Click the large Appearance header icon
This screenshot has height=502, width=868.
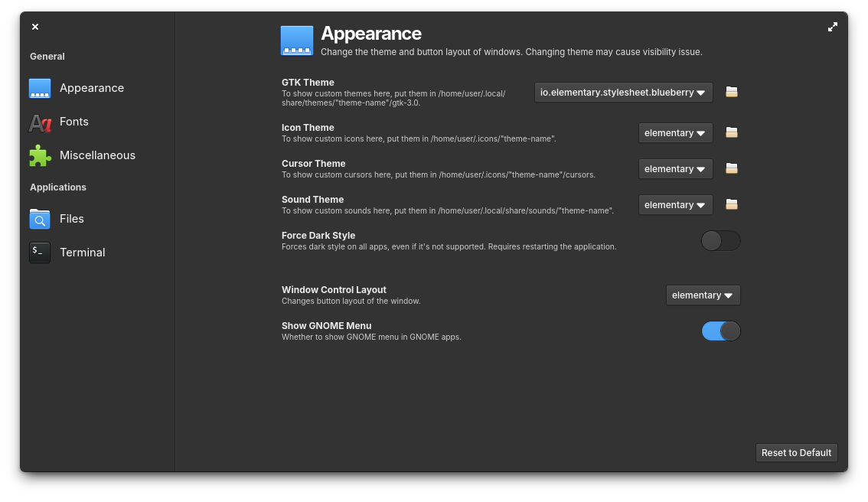(x=297, y=41)
